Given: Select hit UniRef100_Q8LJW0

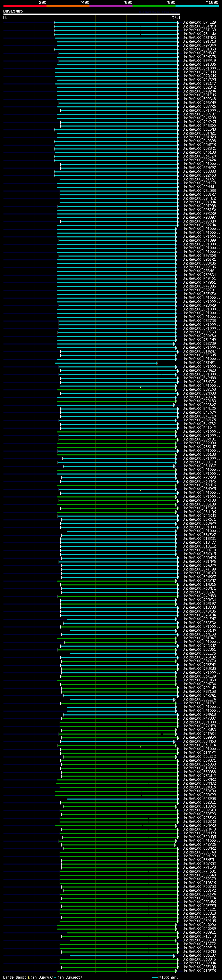Looking at the screenshot, I should [199, 34].
